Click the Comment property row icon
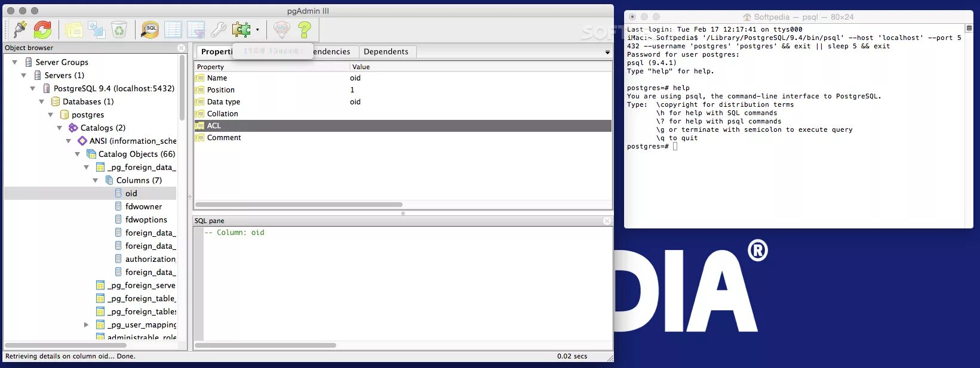 [199, 138]
